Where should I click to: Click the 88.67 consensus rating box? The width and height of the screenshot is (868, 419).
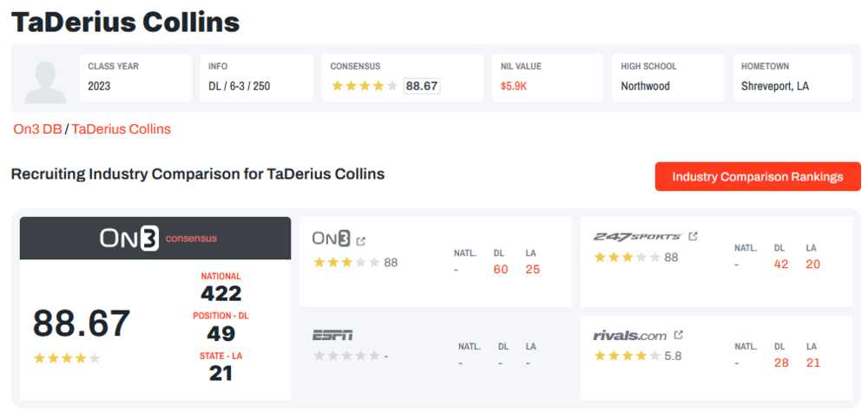[422, 86]
